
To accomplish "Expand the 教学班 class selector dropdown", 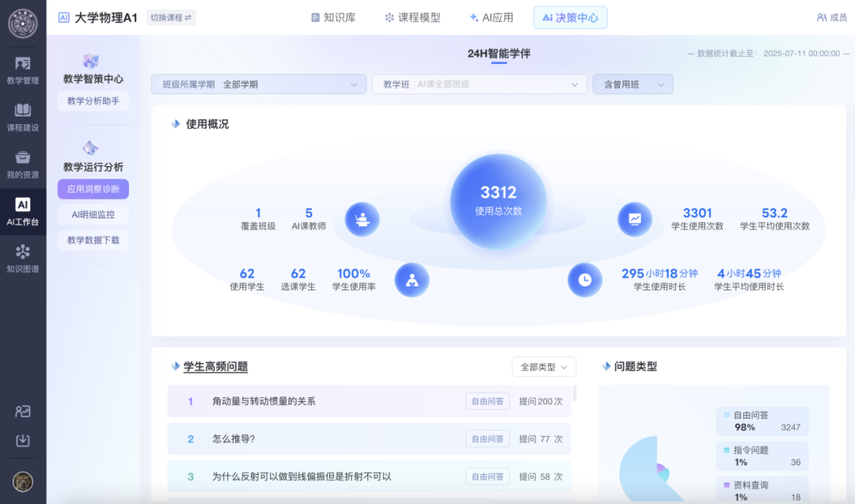I will (x=478, y=84).
